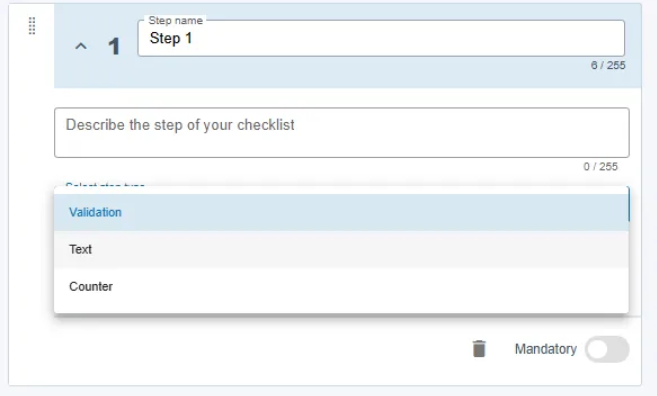Collapse Step 1 with the chevron arrow

(81, 46)
